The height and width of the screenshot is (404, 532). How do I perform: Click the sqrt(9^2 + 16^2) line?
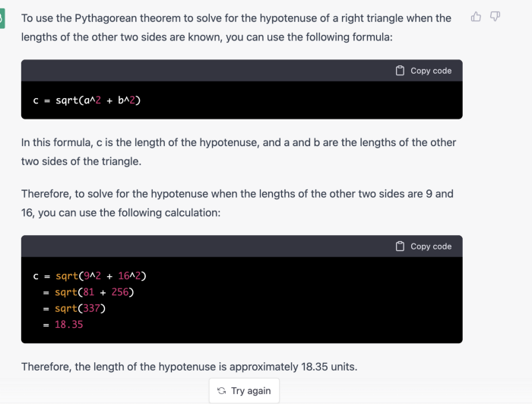(x=90, y=276)
